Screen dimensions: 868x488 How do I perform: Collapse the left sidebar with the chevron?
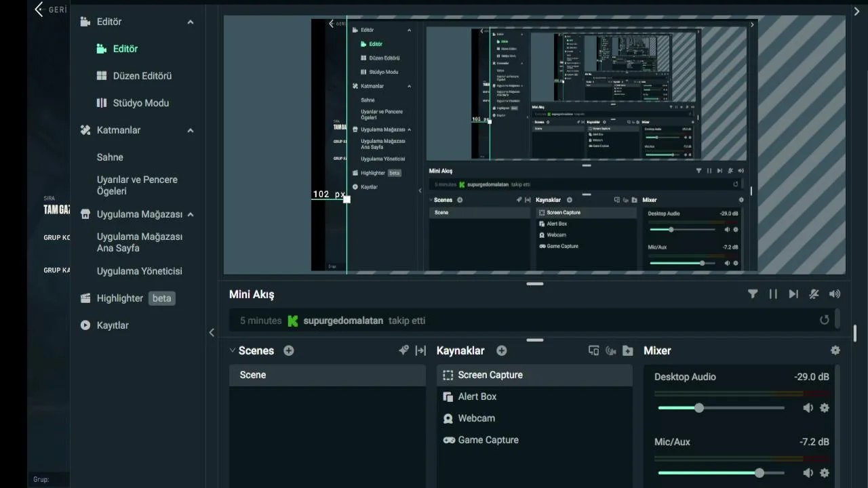coord(212,332)
